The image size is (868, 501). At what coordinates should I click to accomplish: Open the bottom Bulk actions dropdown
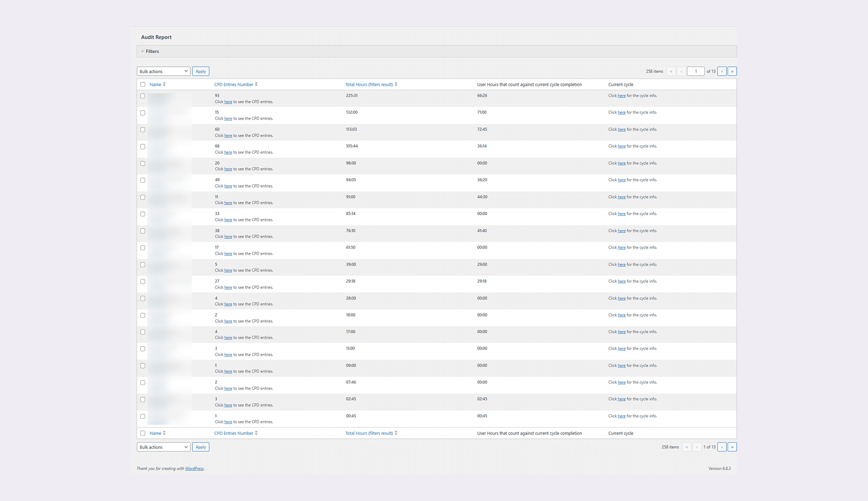pos(163,447)
